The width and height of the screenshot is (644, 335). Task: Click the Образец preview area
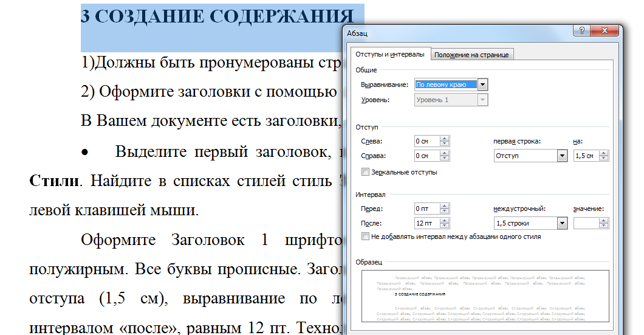tap(485, 295)
